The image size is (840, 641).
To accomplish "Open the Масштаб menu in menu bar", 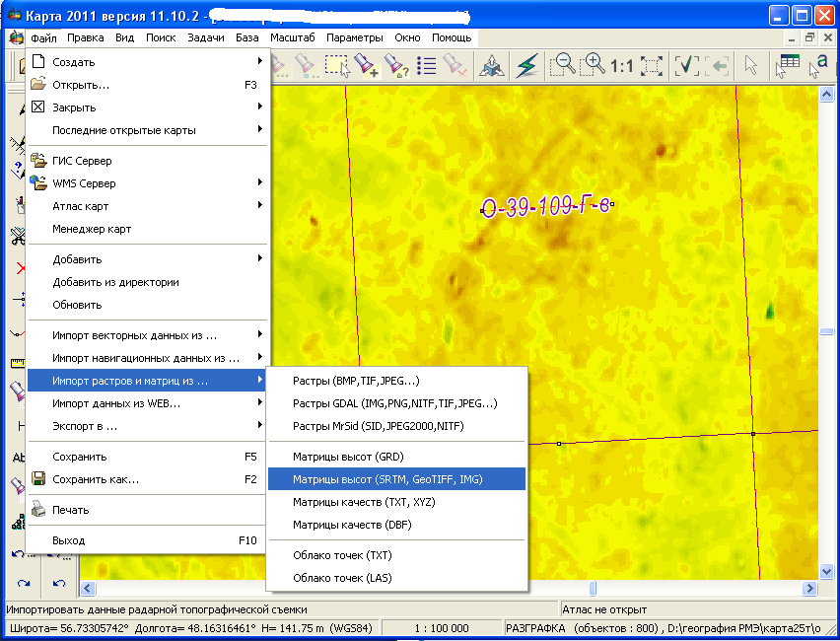I will pos(292,37).
